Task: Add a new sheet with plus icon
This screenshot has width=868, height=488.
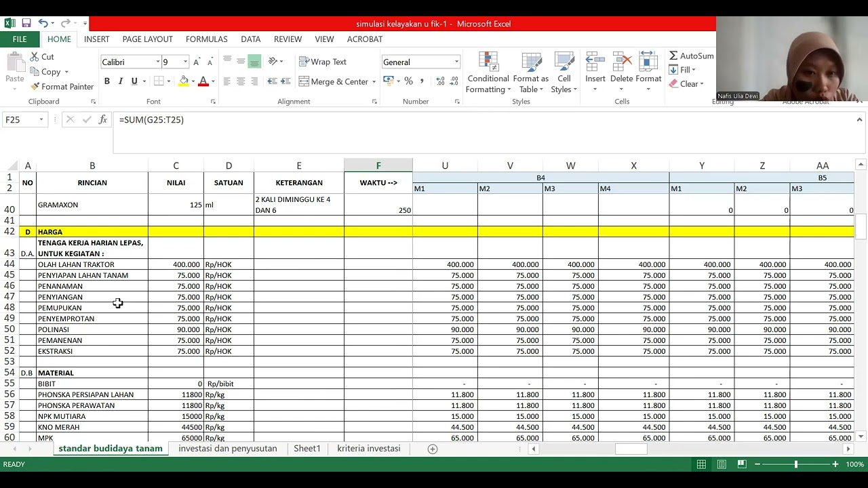Action: point(433,449)
